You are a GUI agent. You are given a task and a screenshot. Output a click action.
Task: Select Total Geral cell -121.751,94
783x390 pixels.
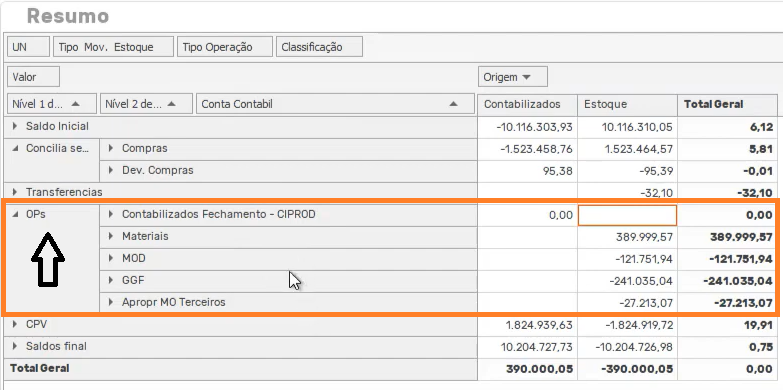728,259
